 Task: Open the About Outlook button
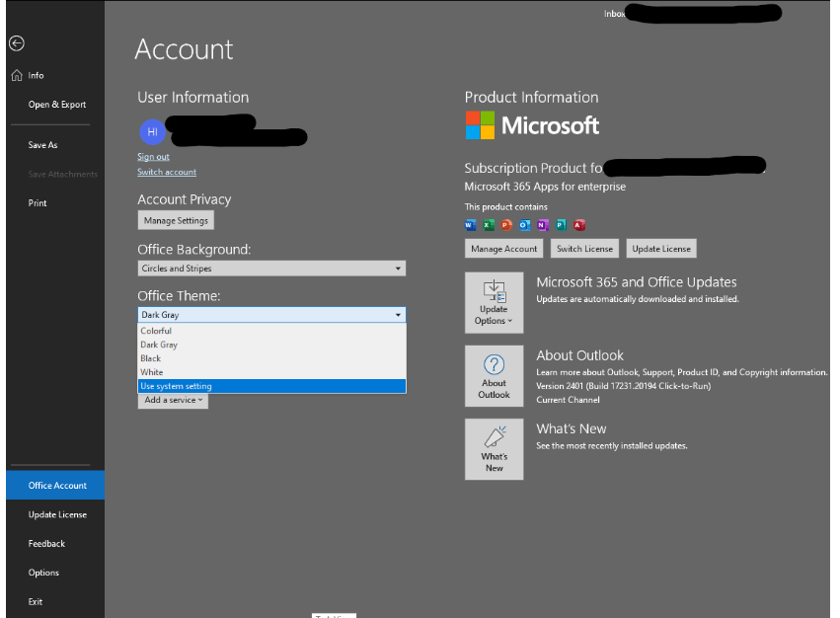[494, 376]
